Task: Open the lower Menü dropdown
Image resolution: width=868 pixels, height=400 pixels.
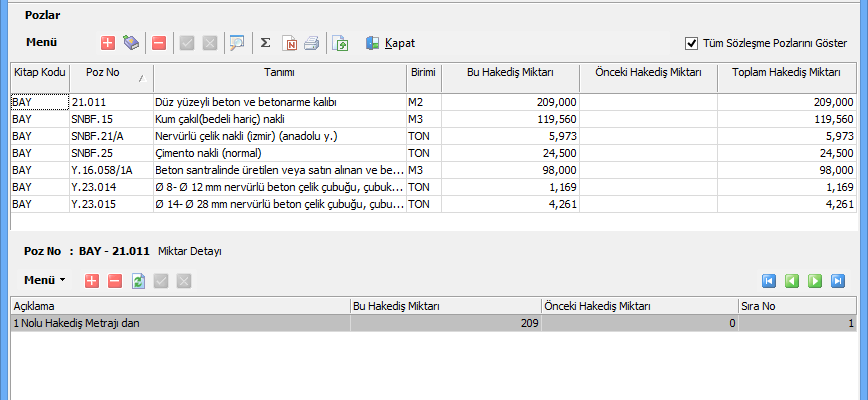Action: point(45,280)
